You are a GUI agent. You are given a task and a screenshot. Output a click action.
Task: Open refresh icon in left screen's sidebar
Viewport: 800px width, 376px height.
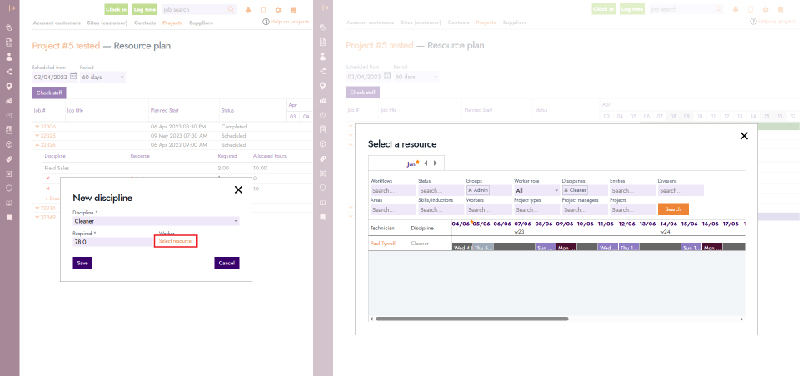pyautogui.click(x=9, y=188)
